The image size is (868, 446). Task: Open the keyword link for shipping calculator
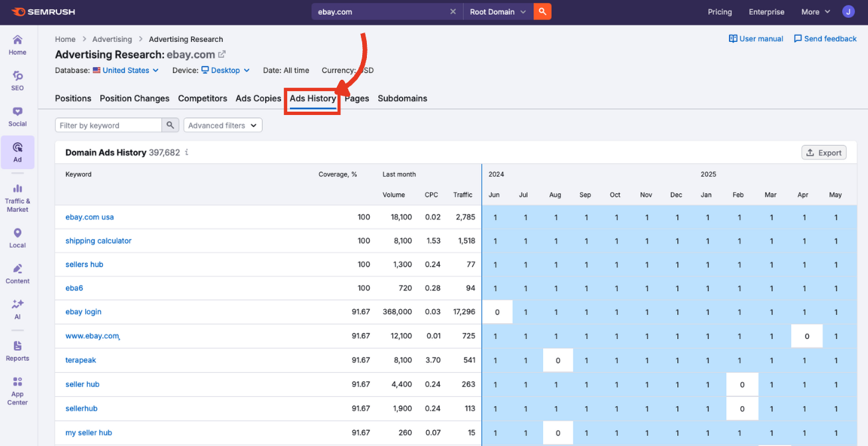(98, 240)
